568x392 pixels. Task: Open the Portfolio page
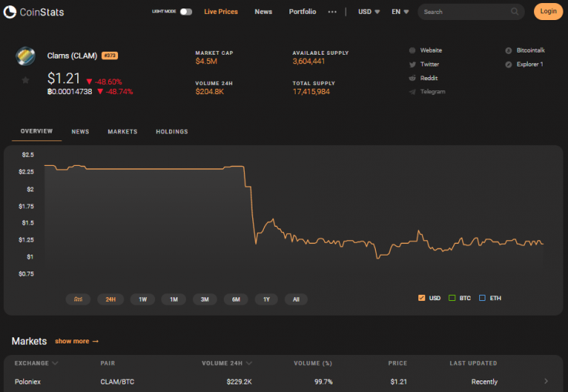[x=302, y=12]
